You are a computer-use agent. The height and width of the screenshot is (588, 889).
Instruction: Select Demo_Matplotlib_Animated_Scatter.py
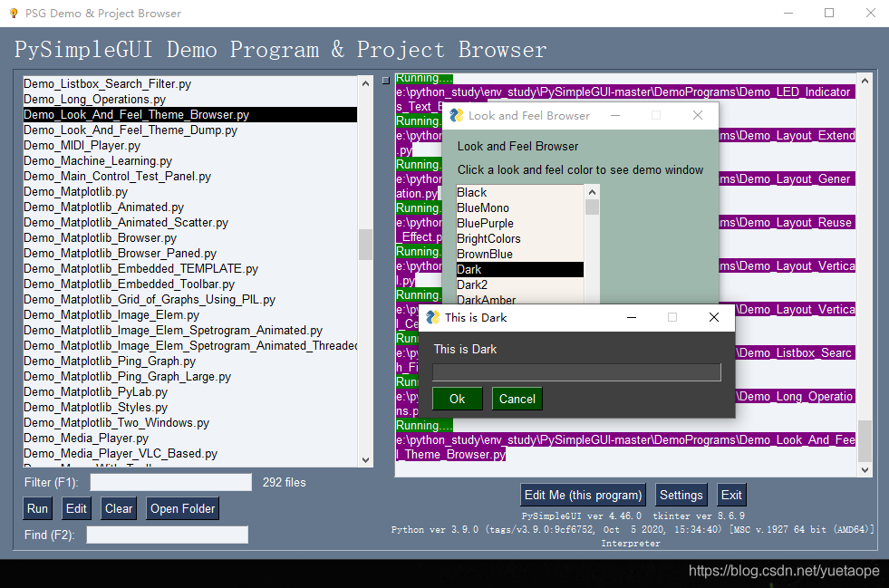click(190, 222)
